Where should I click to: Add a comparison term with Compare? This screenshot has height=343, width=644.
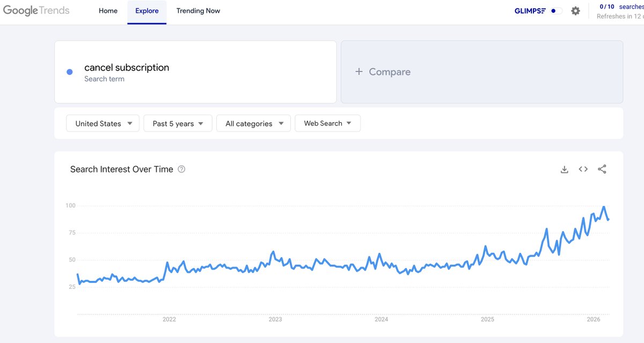click(482, 72)
